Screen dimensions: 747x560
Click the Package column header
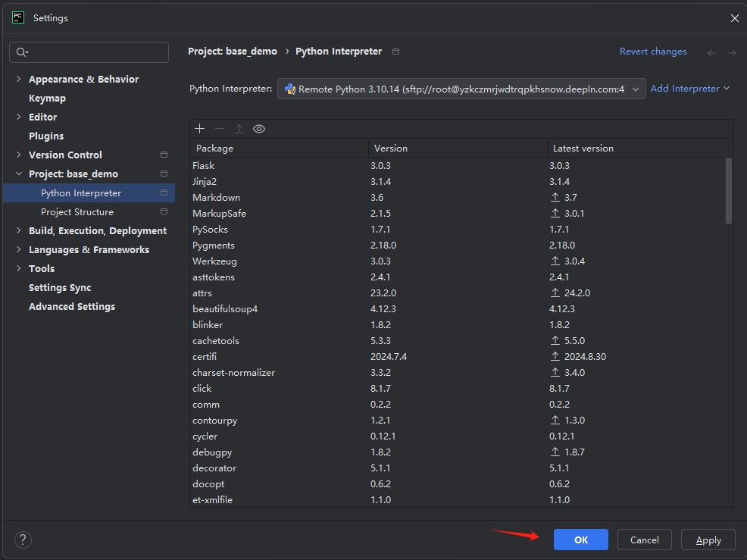click(x=279, y=149)
